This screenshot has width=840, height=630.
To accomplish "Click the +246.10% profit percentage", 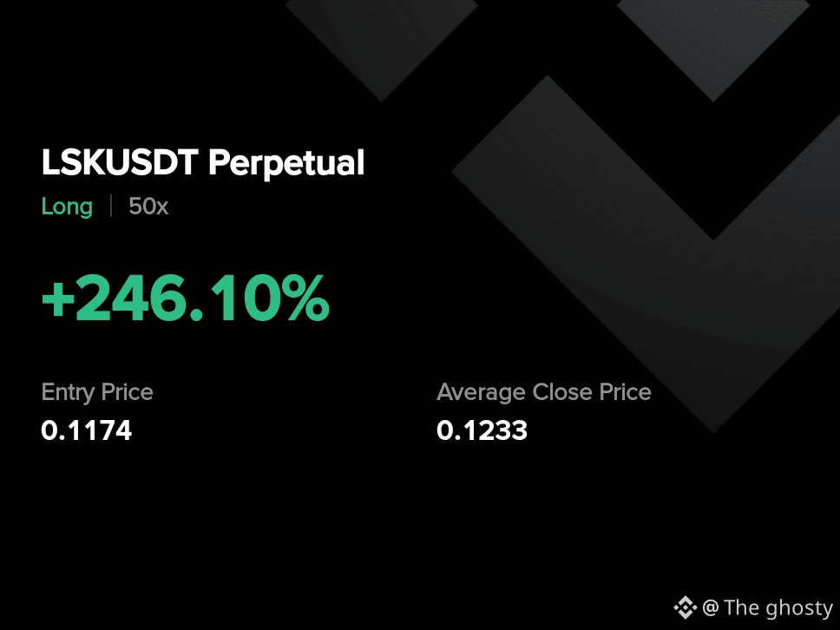I will 186,298.
